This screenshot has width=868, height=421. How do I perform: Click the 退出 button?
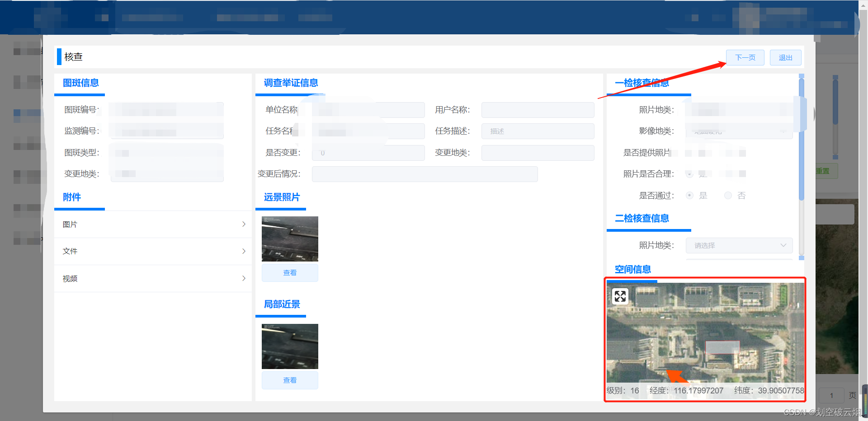785,57
